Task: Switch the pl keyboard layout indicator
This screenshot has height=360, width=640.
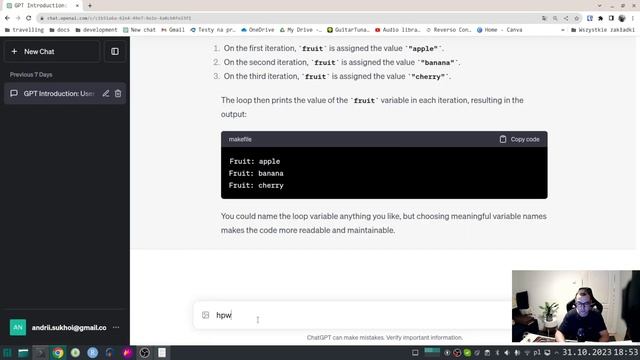Action: point(537,353)
